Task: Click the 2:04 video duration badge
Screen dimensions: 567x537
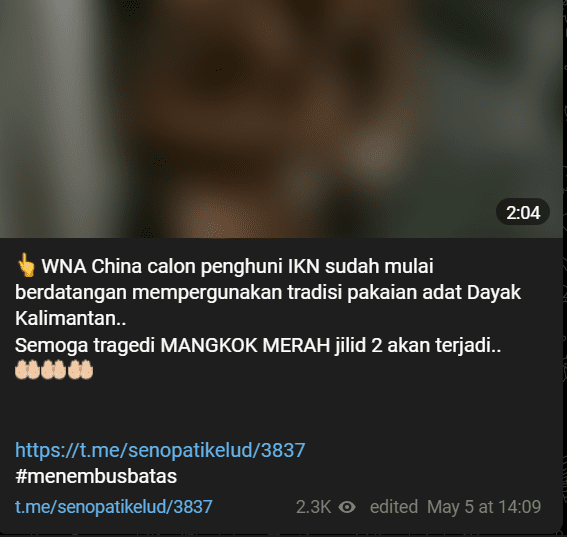Action: pyautogui.click(x=523, y=212)
